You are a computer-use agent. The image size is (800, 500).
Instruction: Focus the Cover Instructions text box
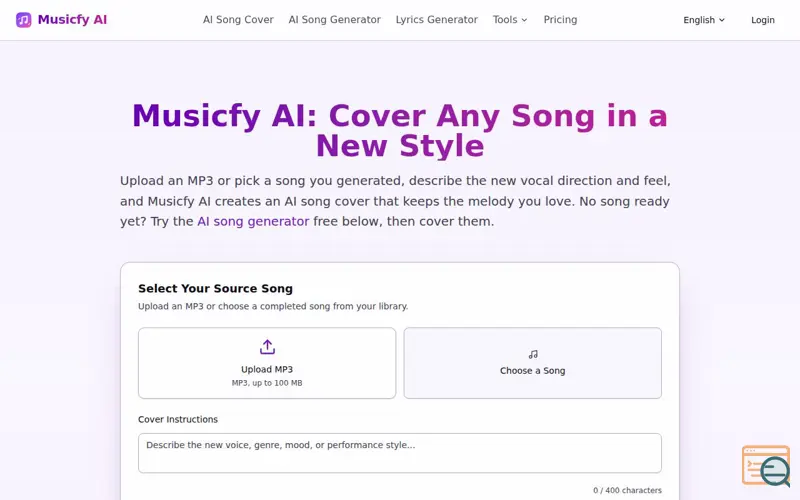(x=400, y=453)
